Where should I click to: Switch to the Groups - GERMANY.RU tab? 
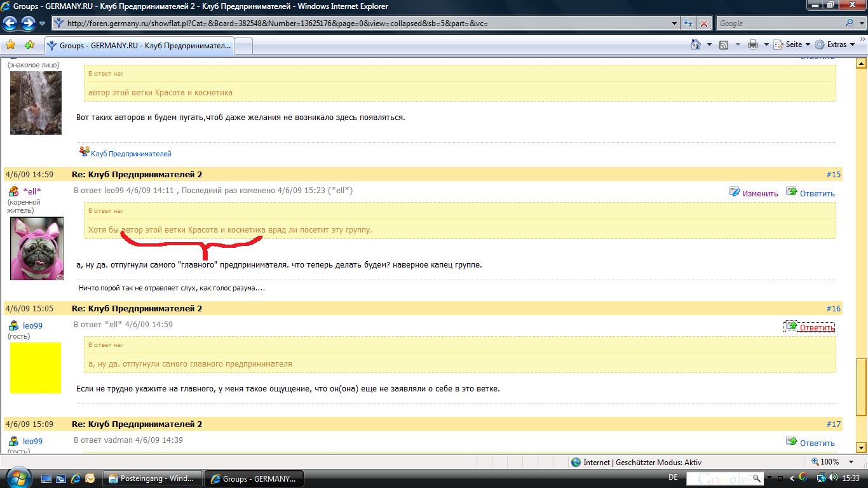point(140,46)
